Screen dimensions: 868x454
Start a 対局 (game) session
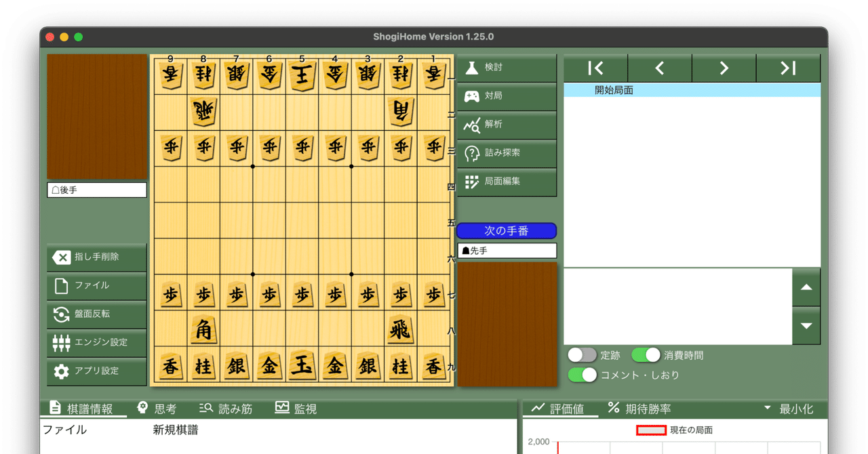point(507,97)
